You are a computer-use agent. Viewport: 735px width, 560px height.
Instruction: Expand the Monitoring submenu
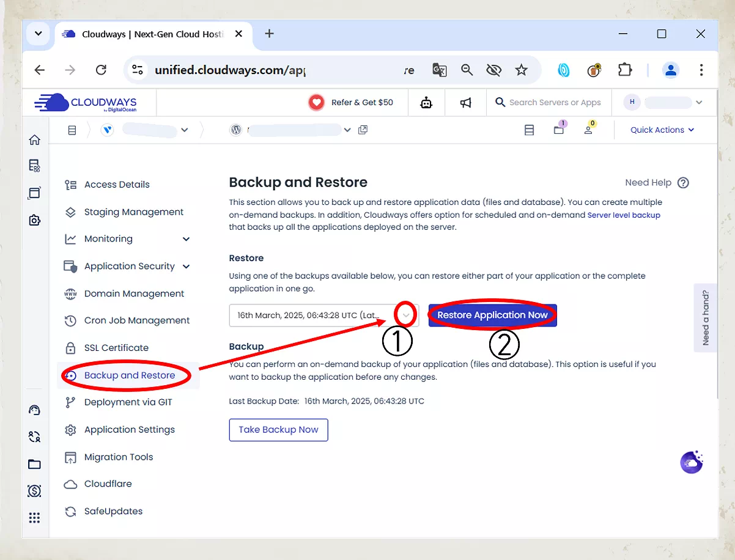[187, 239]
